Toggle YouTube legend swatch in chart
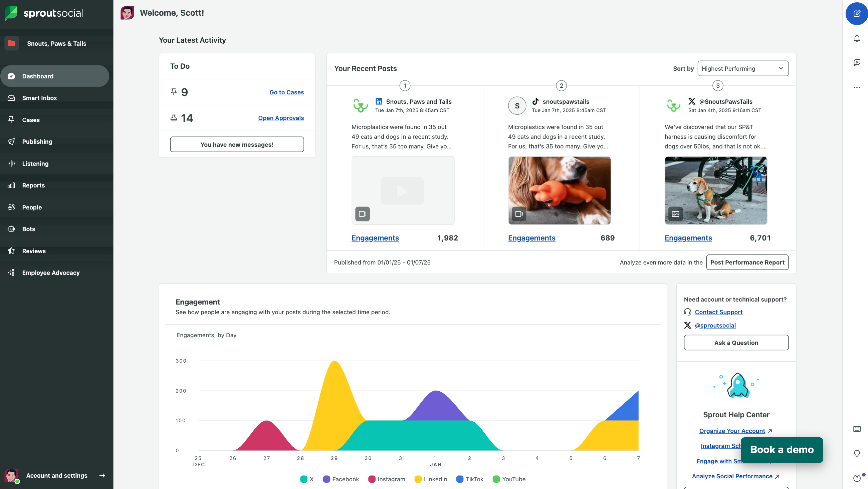 point(496,479)
